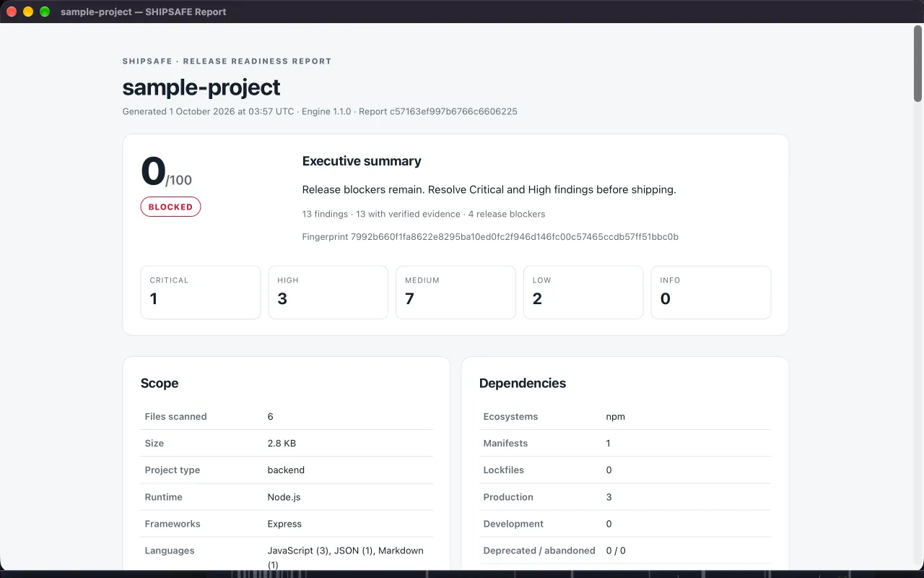This screenshot has height=578, width=924.
Task: Close the SHIPSAFE Report window
Action: [x=12, y=12]
